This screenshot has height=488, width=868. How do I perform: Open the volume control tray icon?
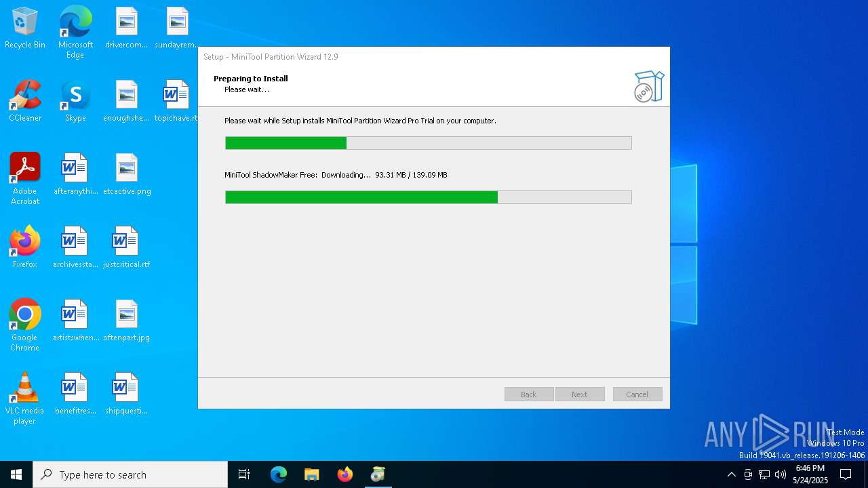[x=781, y=474]
